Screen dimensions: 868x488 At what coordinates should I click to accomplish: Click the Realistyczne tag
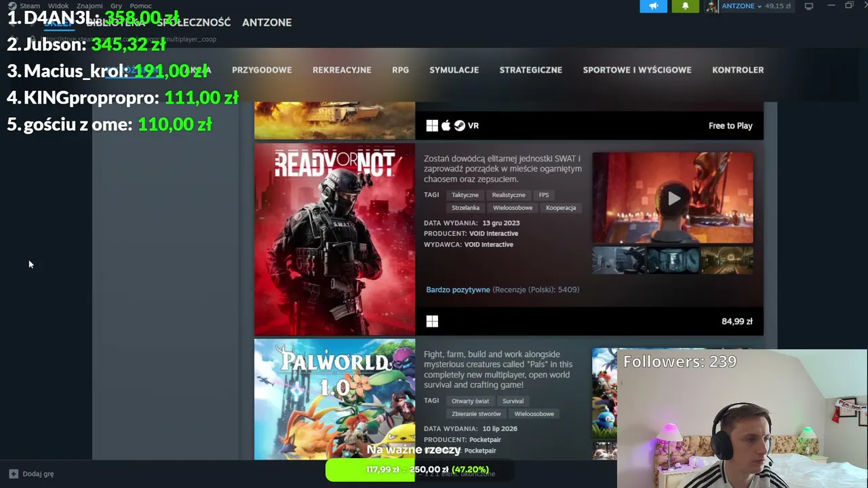pos(509,195)
